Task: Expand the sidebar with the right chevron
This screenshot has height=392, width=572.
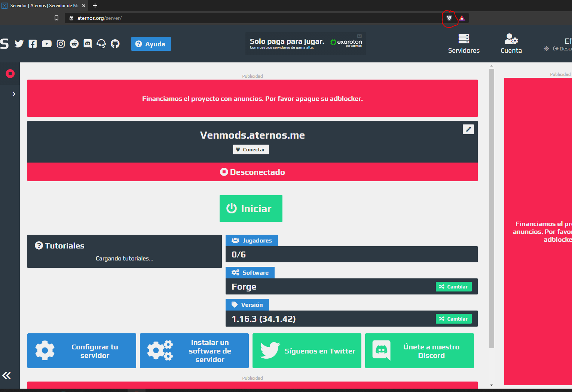Action: pos(14,94)
